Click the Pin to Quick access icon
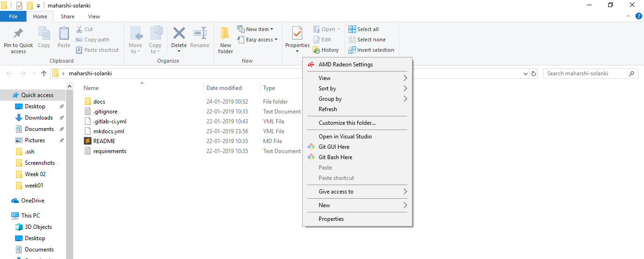Image resolution: width=644 pixels, height=259 pixels. tap(18, 34)
